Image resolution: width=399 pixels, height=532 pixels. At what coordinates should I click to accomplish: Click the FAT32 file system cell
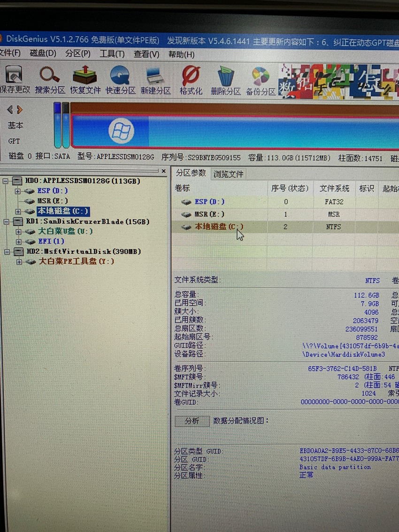pos(334,202)
